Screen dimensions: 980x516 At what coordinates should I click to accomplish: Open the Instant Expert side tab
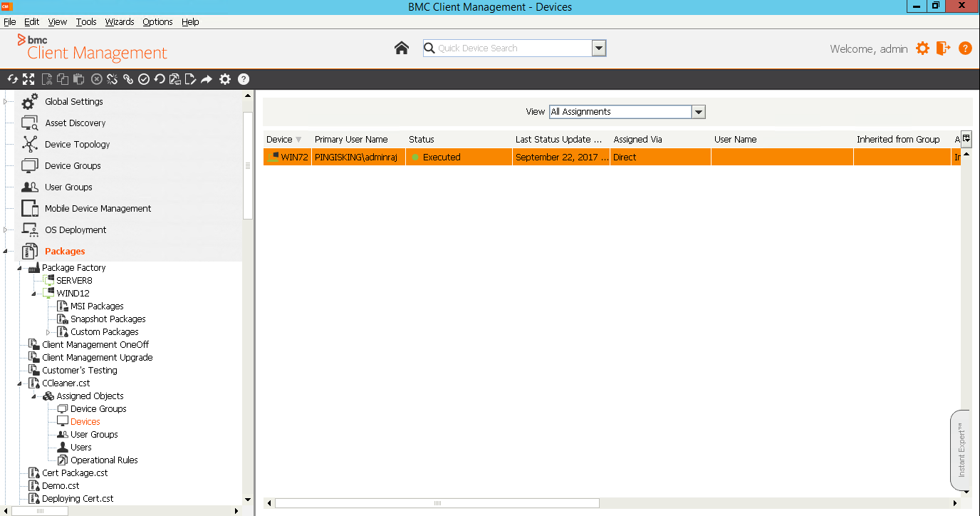pyautogui.click(x=960, y=450)
